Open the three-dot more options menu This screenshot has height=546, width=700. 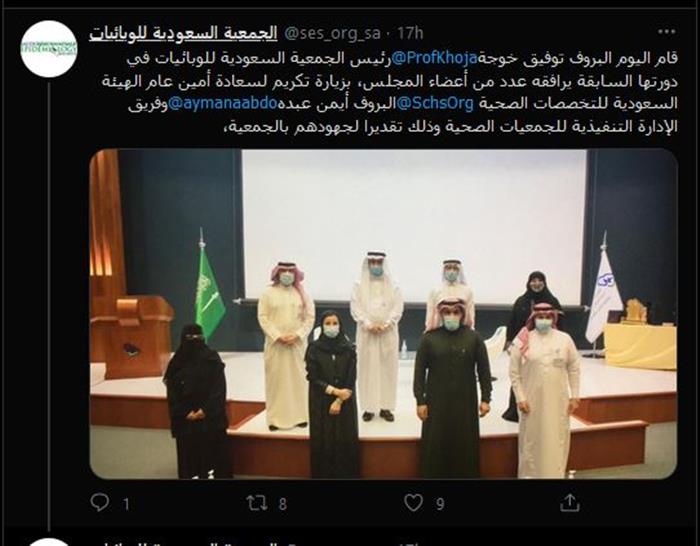pyautogui.click(x=667, y=32)
